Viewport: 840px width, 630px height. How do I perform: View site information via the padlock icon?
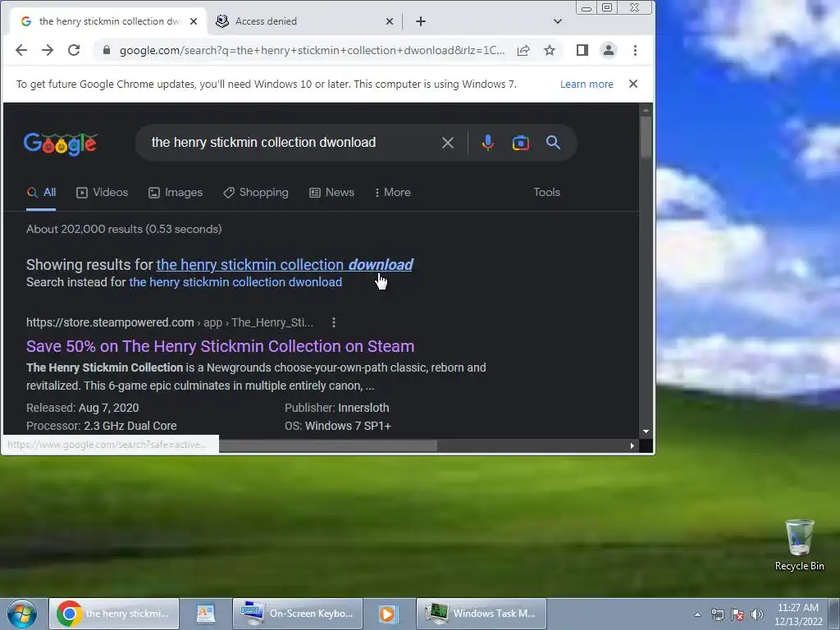[x=107, y=50]
